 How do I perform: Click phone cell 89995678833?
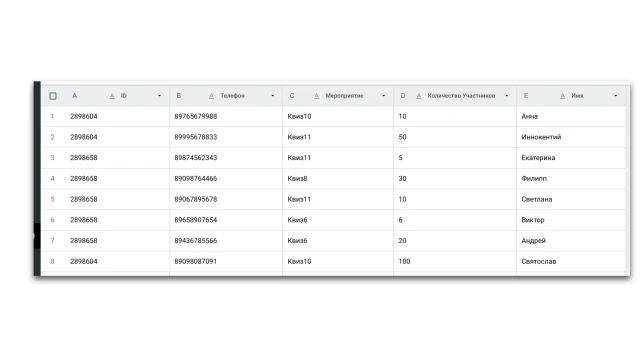tap(226, 137)
